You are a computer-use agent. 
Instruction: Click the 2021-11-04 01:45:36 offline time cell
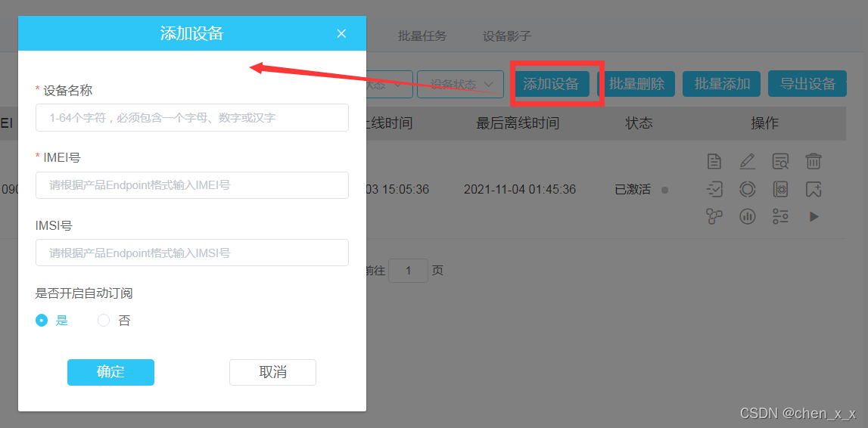click(520, 190)
